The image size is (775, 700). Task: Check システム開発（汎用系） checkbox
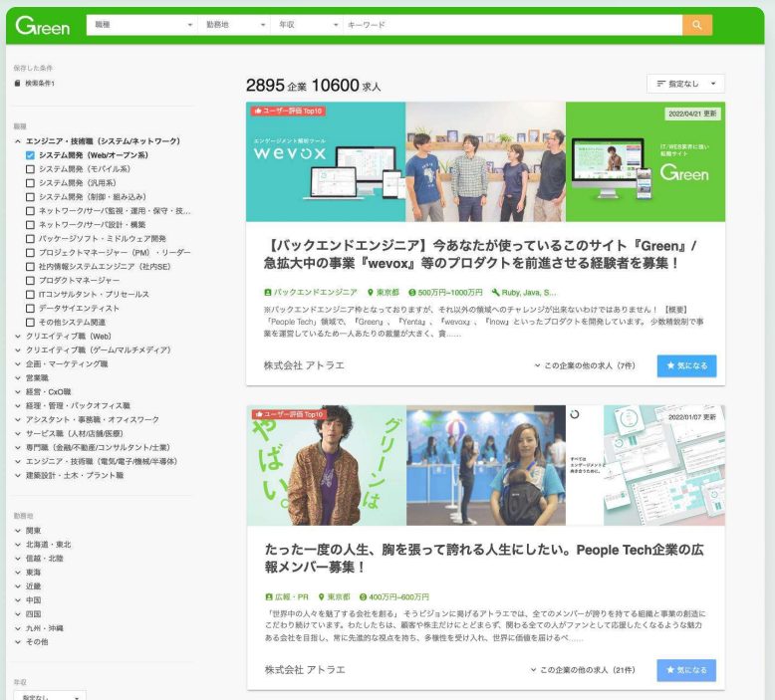coord(30,183)
